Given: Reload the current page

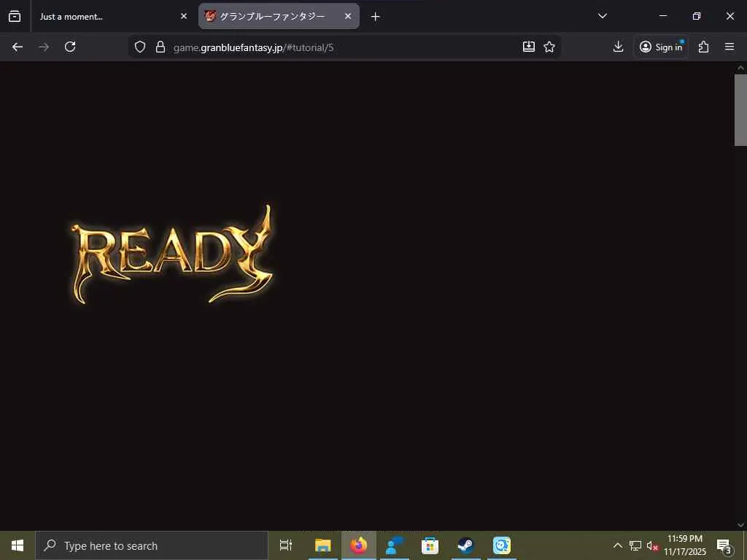Looking at the screenshot, I should pos(70,47).
